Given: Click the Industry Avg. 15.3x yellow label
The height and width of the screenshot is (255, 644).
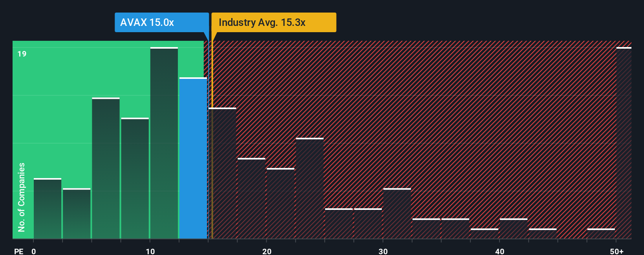Looking at the screenshot, I should tap(274, 22).
